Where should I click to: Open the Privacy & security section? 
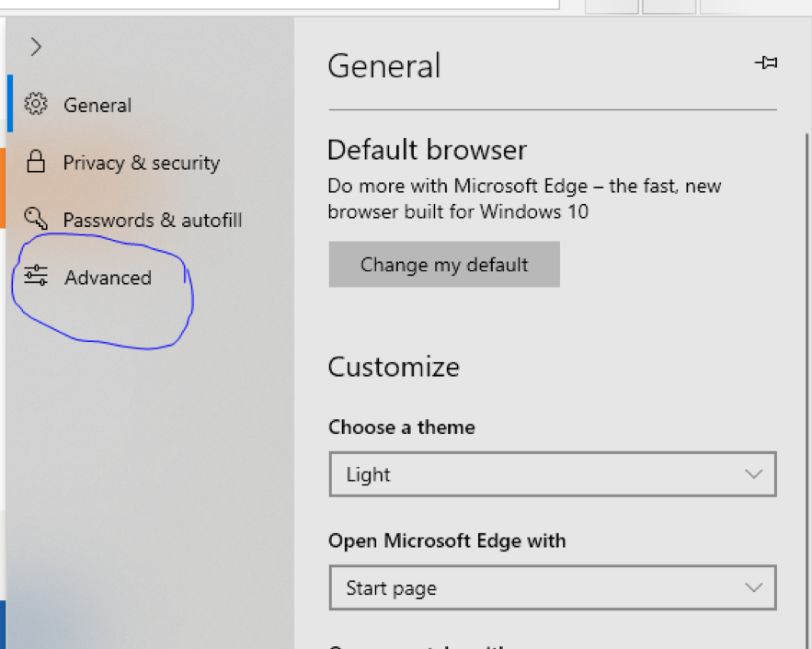click(x=141, y=164)
